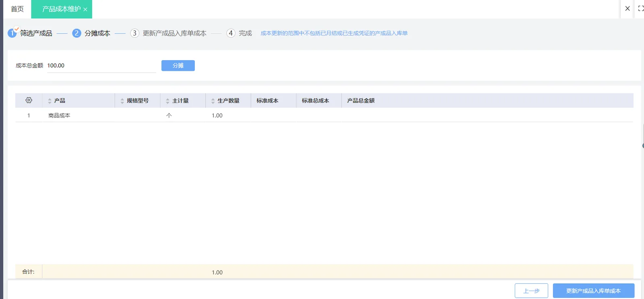Focus the 成本总金额 input field
644x299 pixels.
(101, 66)
